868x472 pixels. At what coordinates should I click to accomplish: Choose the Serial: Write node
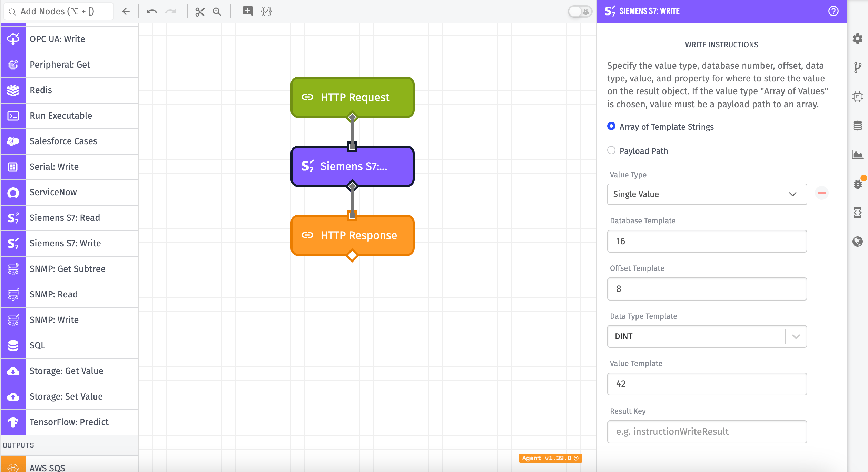[69, 167]
